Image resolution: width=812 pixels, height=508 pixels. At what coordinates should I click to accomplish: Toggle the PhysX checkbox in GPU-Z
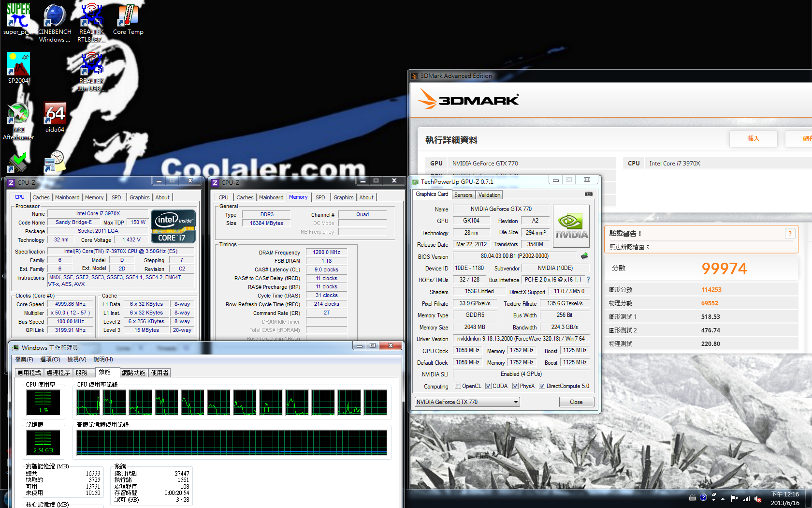pyautogui.click(x=515, y=386)
